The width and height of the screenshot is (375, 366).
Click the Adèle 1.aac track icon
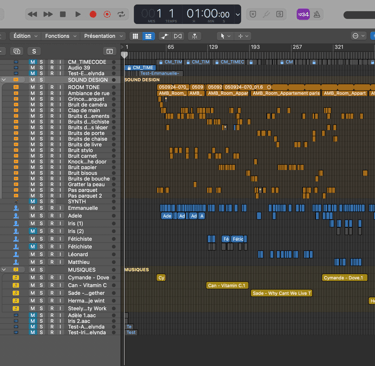16,315
